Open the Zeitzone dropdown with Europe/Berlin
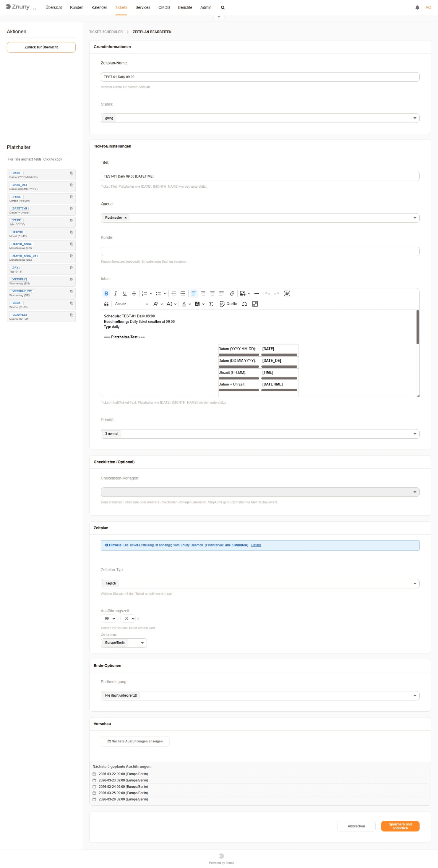This screenshot has width=438, height=868. click(x=124, y=643)
